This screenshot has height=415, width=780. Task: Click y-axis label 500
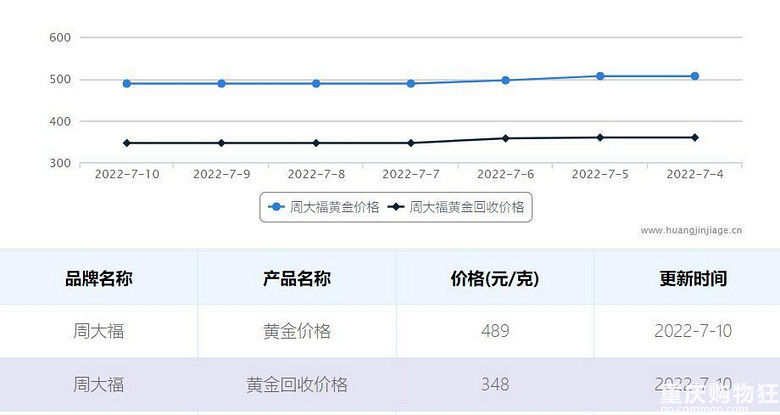click(60, 80)
